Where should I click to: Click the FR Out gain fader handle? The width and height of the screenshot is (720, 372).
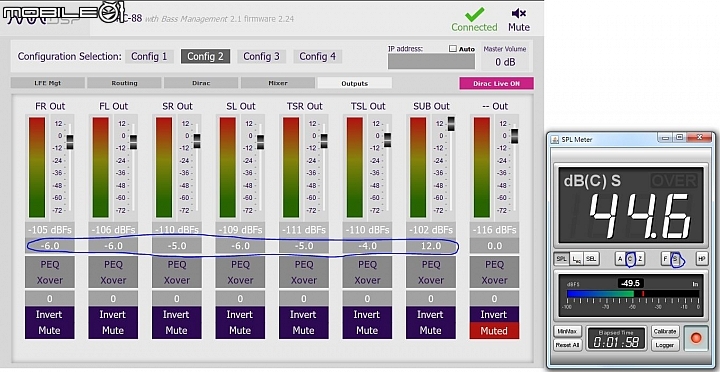point(70,142)
